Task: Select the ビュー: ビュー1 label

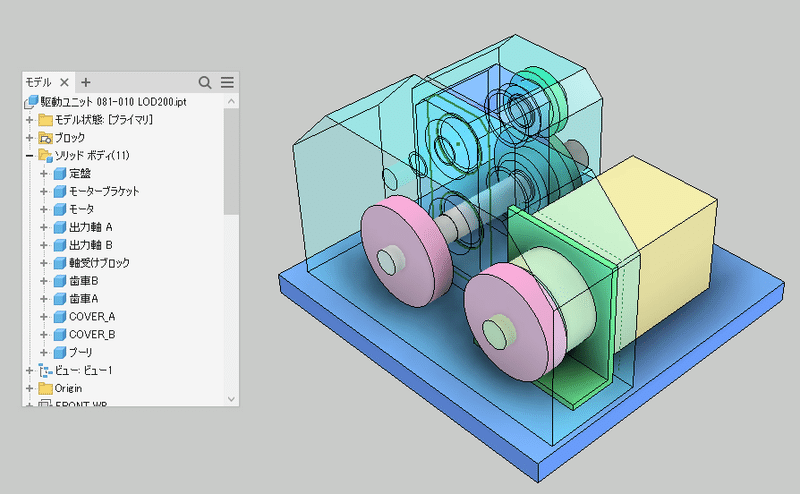Action: [84, 370]
